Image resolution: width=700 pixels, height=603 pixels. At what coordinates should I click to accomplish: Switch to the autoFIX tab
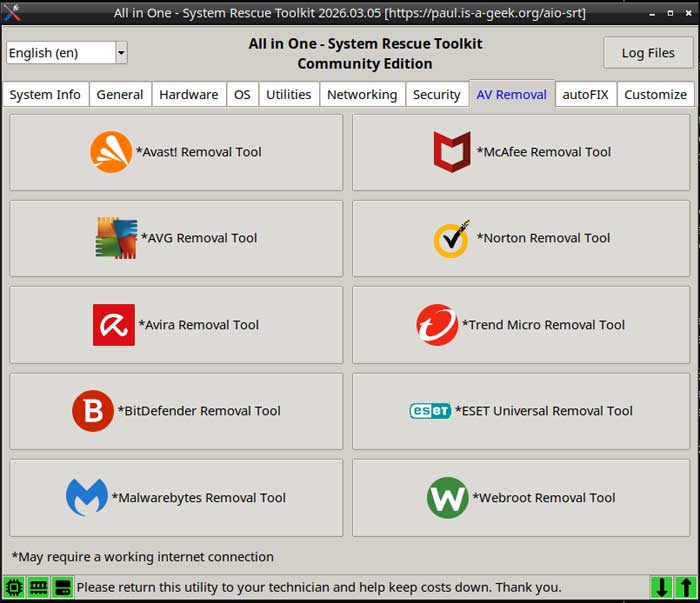point(586,95)
